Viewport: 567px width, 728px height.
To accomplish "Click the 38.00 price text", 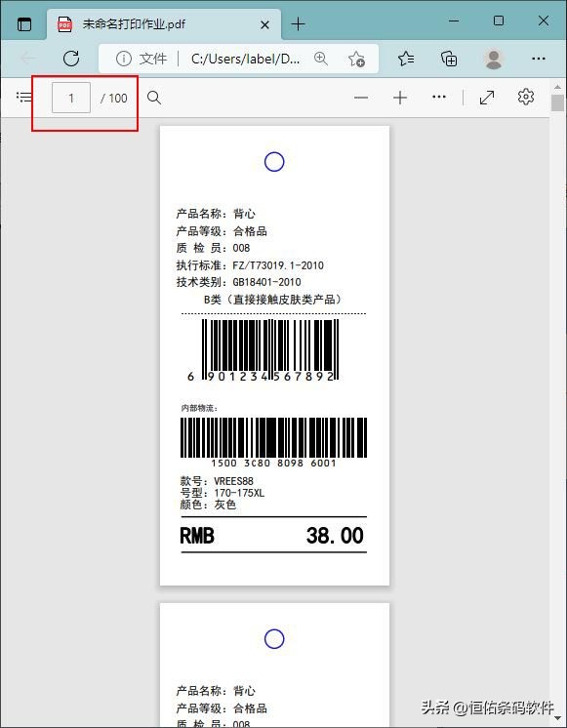I will click(x=335, y=536).
